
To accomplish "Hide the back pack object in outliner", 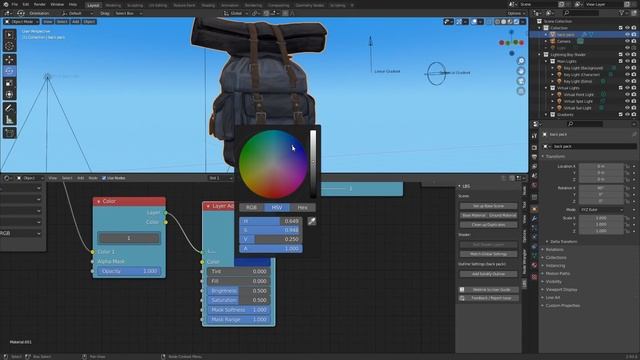I will (627, 35).
